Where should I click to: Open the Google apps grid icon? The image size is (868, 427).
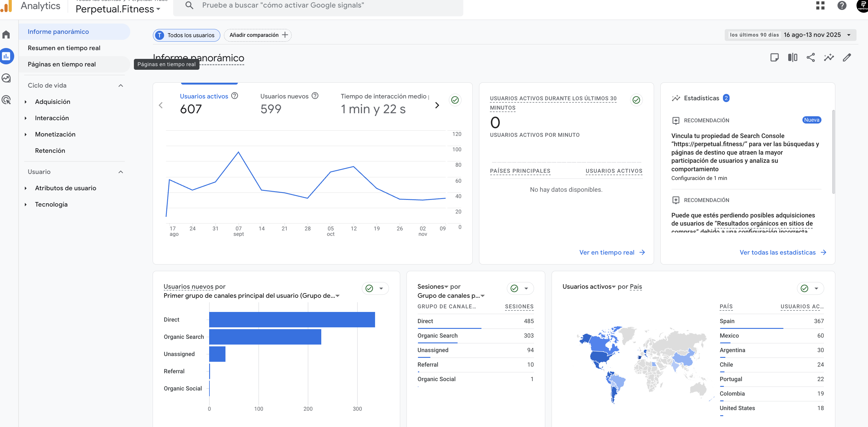click(820, 5)
